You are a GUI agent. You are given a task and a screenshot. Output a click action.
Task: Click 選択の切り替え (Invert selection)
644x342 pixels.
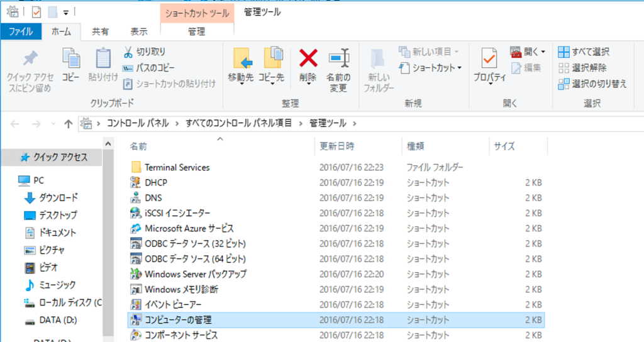[x=592, y=84]
